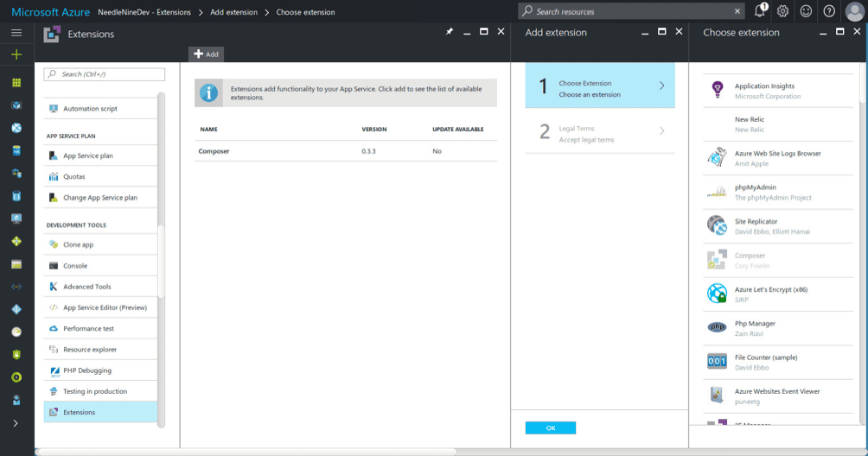Click the feedback smiley icon
Screen dimensions: 868x456
click(x=806, y=11)
